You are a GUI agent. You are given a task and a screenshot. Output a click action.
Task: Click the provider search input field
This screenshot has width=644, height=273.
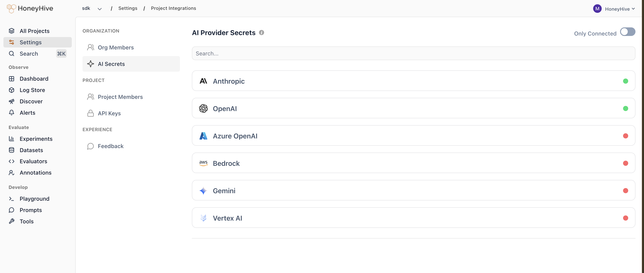[413, 53]
